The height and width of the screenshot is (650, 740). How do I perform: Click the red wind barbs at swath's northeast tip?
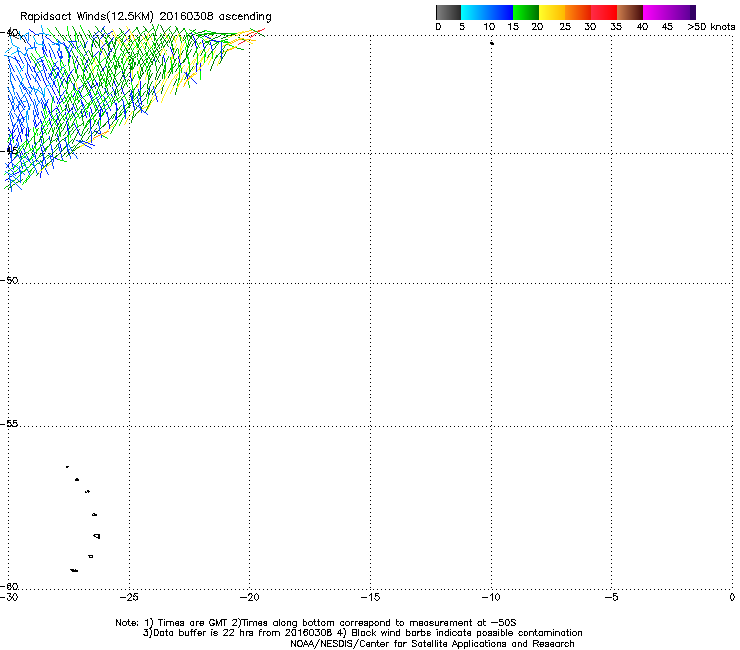(x=252, y=35)
